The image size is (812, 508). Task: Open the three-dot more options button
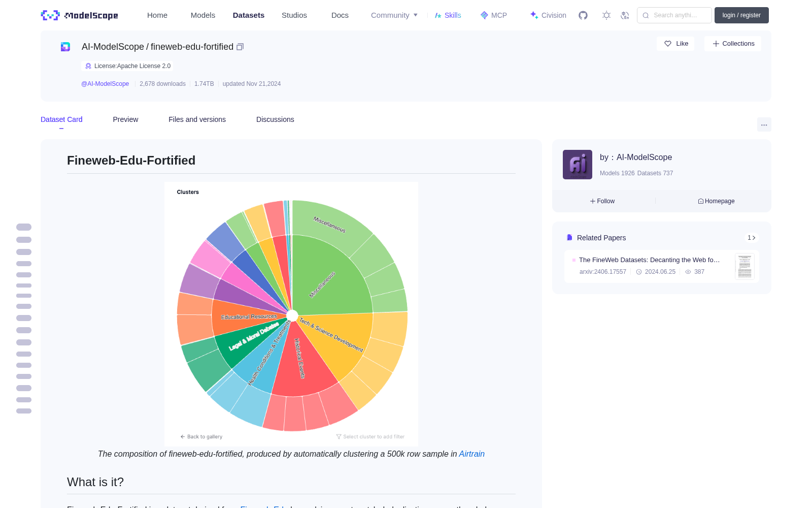[764, 124]
